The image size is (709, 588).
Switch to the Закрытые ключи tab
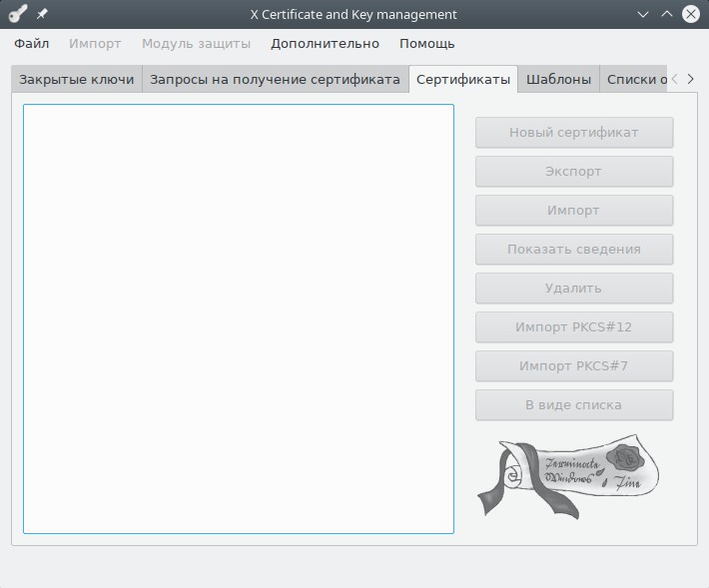(76, 80)
